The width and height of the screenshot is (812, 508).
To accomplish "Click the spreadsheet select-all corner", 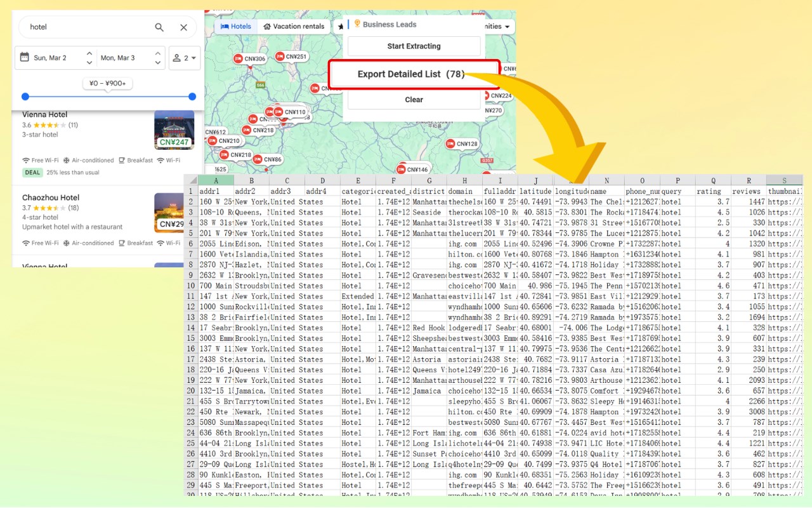I will (x=191, y=180).
